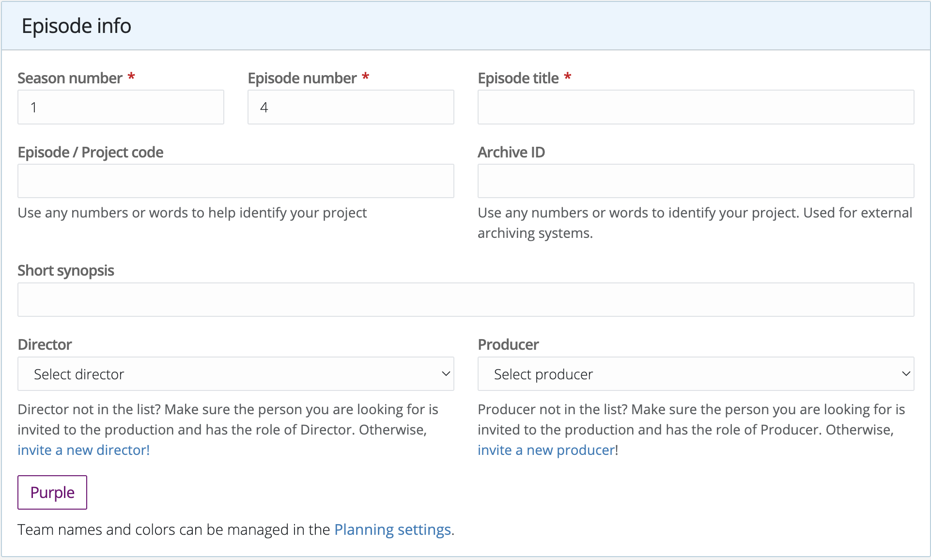Focus the Short synopsis field
The width and height of the screenshot is (931, 560).
point(465,300)
